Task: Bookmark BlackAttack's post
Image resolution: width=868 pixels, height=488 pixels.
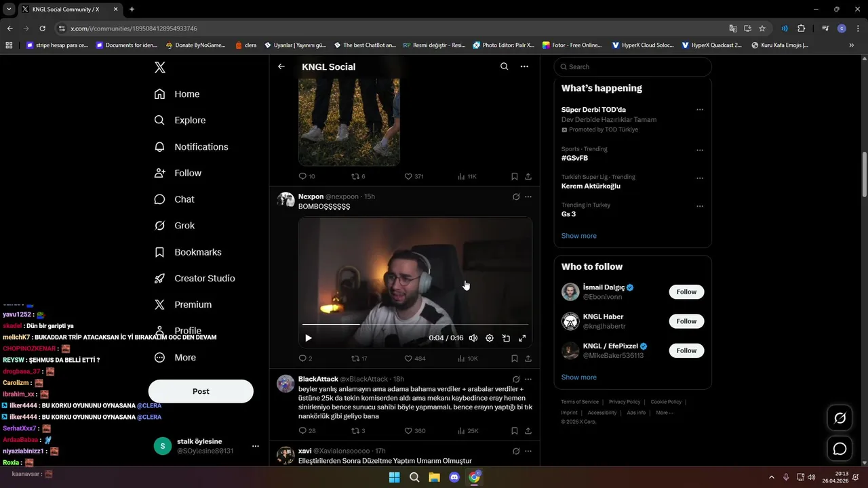Action: click(x=515, y=430)
